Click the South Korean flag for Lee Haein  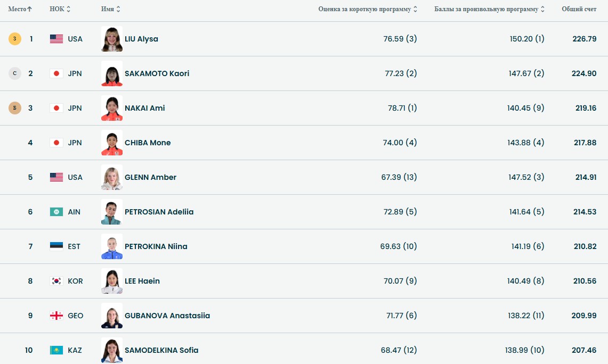point(56,281)
